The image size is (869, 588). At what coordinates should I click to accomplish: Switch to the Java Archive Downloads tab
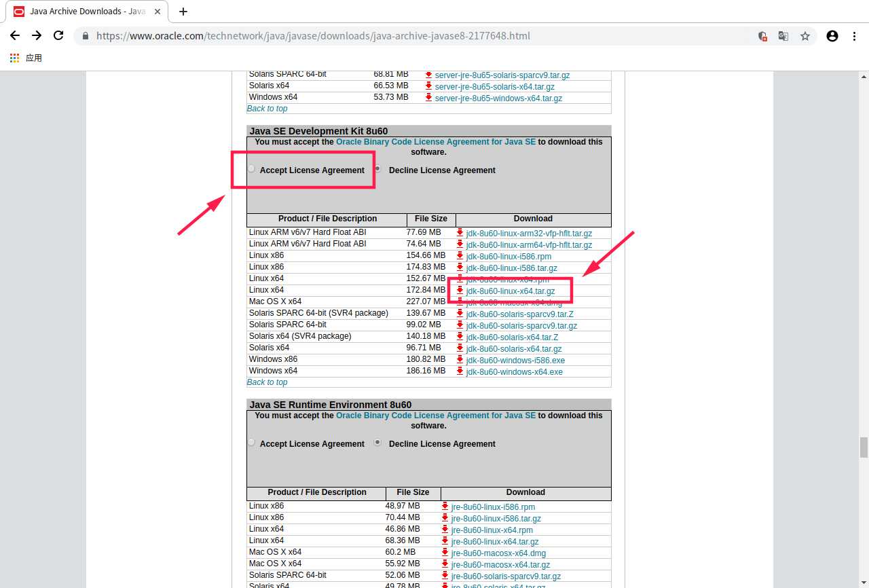(87, 12)
